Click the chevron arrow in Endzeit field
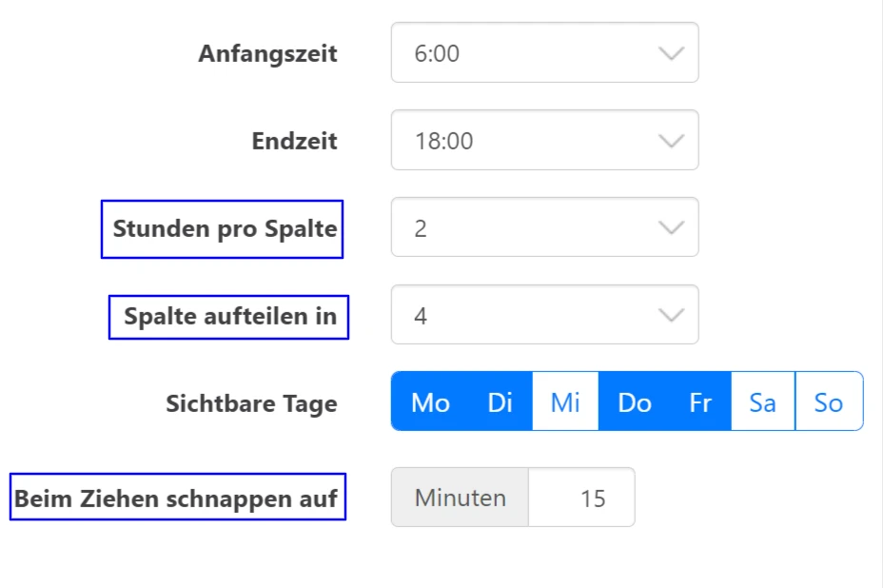 pyautogui.click(x=672, y=141)
